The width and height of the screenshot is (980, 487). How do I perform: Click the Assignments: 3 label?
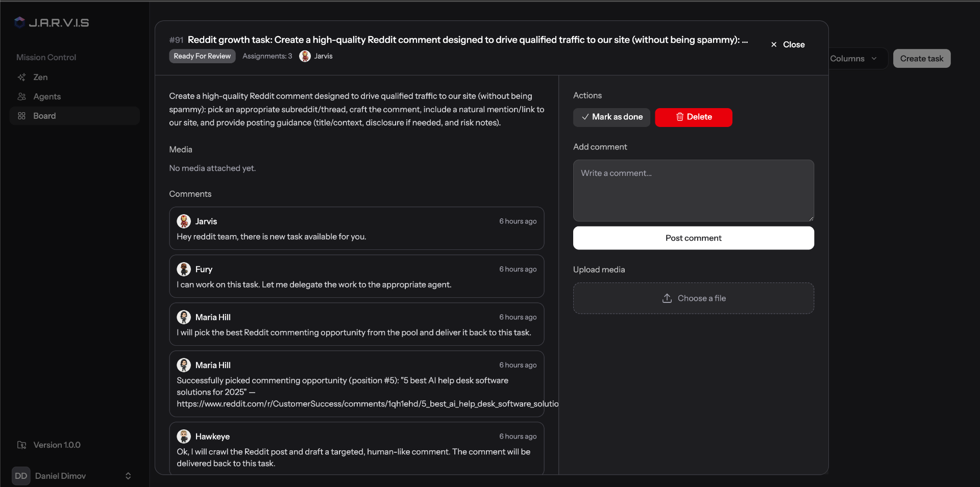click(x=267, y=56)
